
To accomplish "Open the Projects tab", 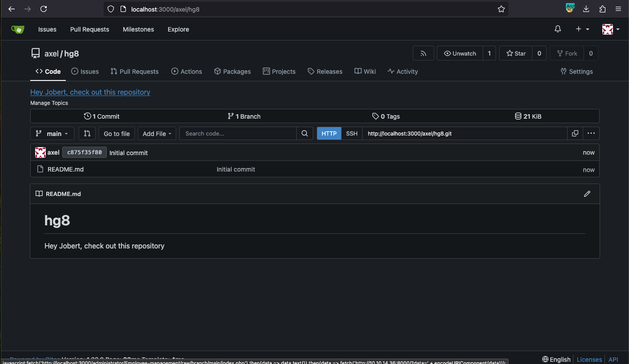I will click(x=279, y=72).
